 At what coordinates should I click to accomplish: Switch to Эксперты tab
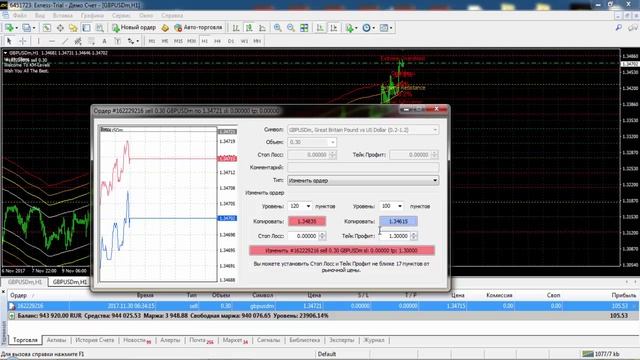342,340
